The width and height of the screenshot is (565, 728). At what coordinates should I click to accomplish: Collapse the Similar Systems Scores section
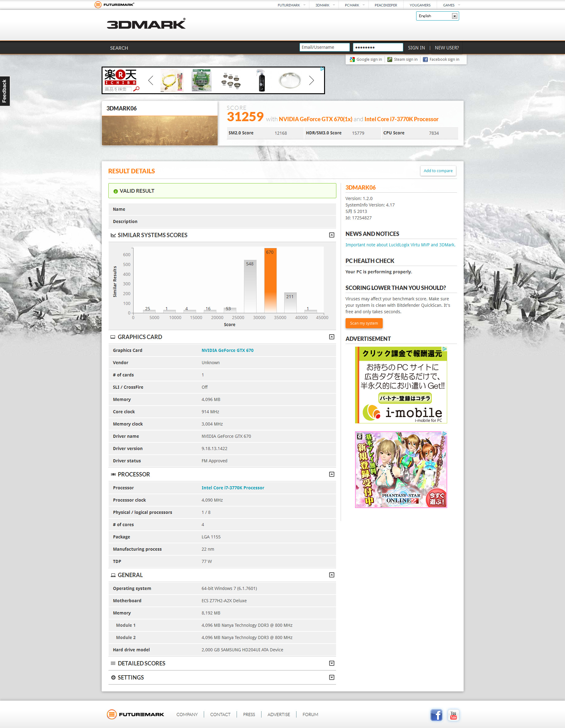click(331, 235)
